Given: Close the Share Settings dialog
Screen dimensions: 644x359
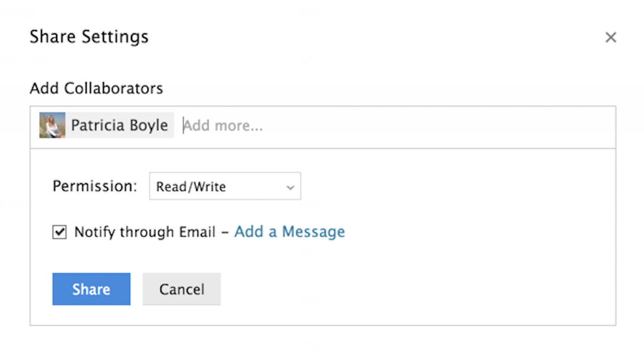Looking at the screenshot, I should pyautogui.click(x=610, y=37).
